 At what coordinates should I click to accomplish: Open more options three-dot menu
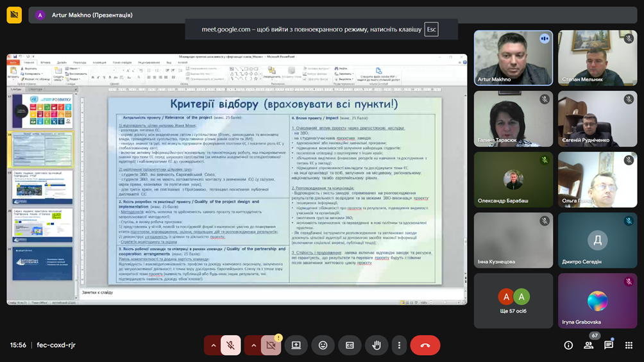399,345
